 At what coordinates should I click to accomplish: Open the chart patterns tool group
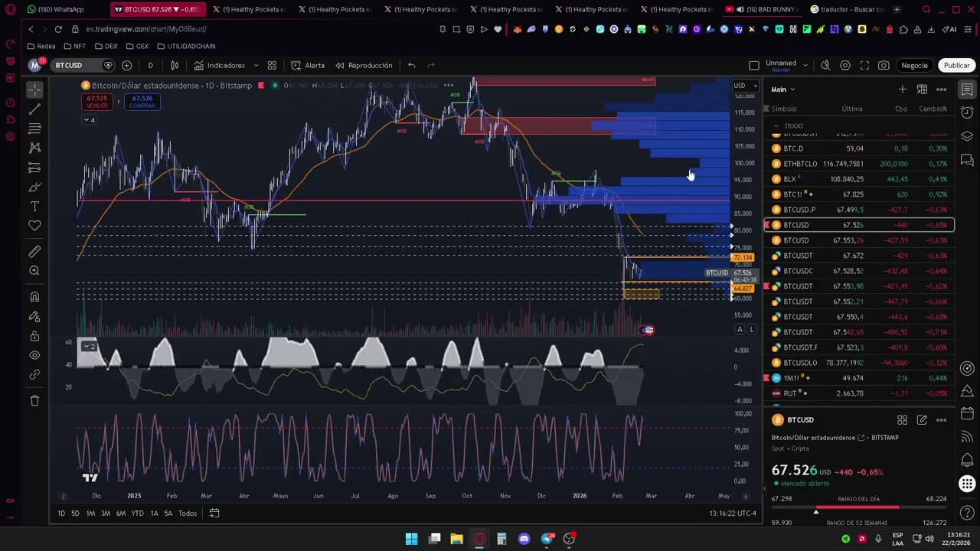click(34, 148)
